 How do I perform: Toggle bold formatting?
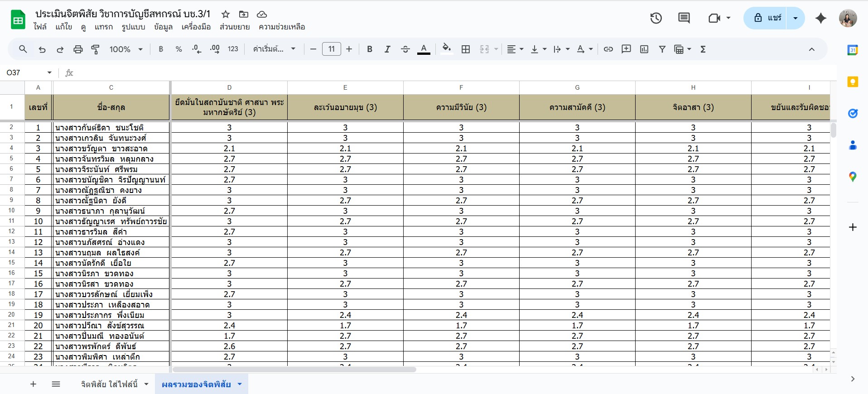pyautogui.click(x=370, y=49)
